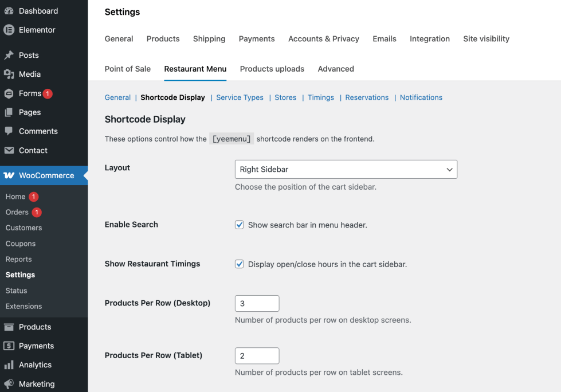This screenshot has width=561, height=392.
Task: Open Media library icon in sidebar
Action: pos(9,74)
